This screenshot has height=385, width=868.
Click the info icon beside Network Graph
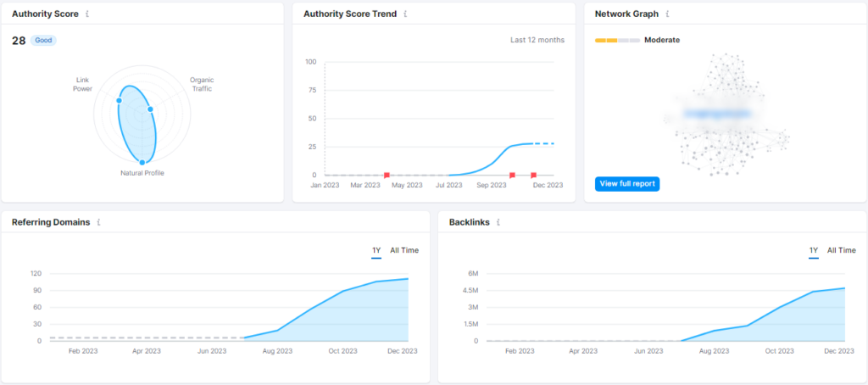[x=668, y=14]
